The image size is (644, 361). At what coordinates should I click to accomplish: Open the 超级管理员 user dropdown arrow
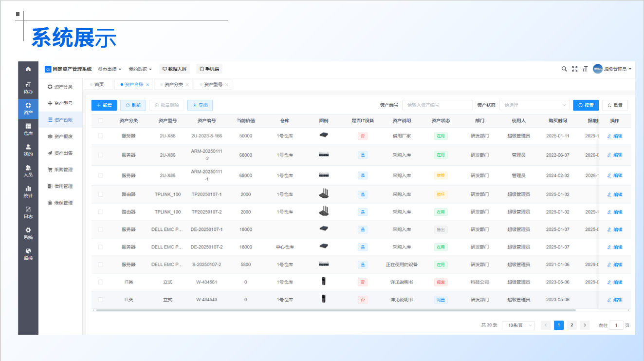(x=630, y=69)
